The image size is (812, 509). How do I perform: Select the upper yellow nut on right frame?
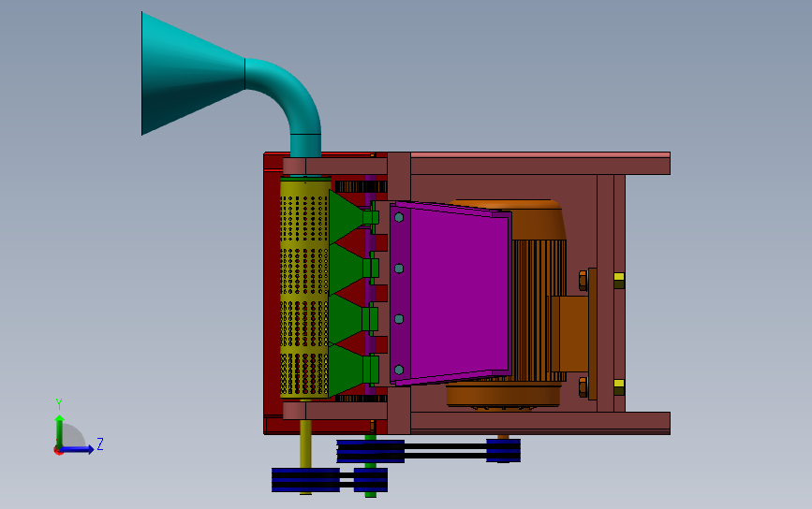(619, 281)
